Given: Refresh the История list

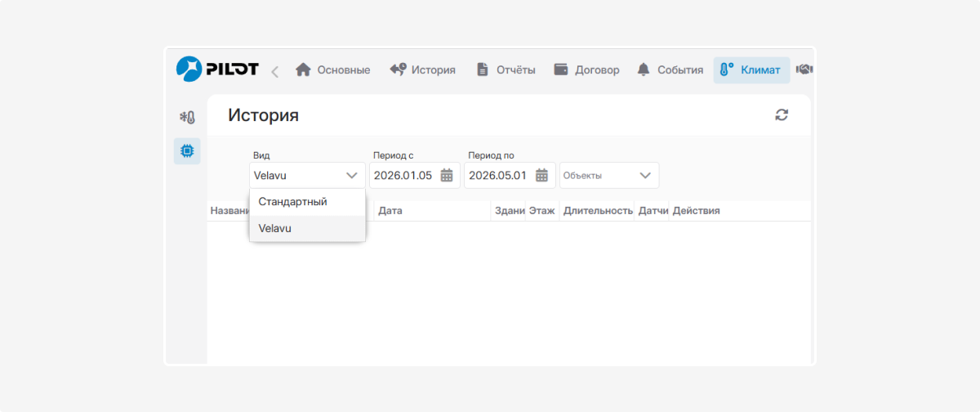Looking at the screenshot, I should coord(782,115).
